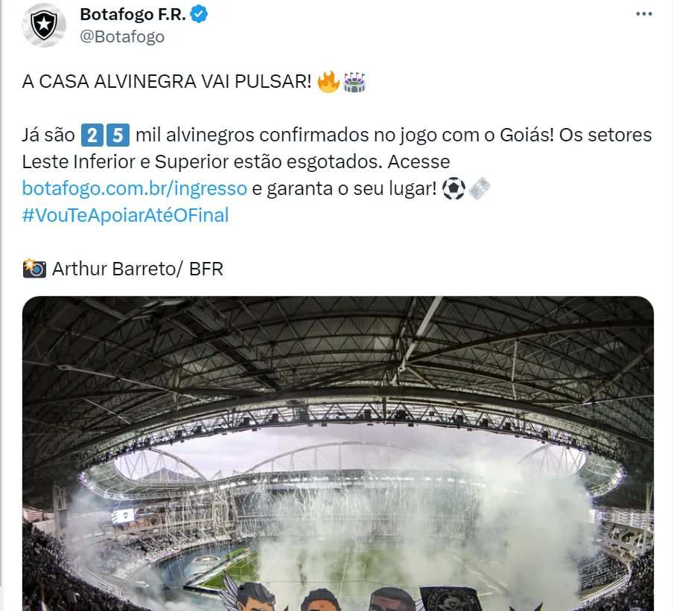Click the fire emoji after PULSAR!
This screenshot has height=611, width=700.
[x=328, y=82]
